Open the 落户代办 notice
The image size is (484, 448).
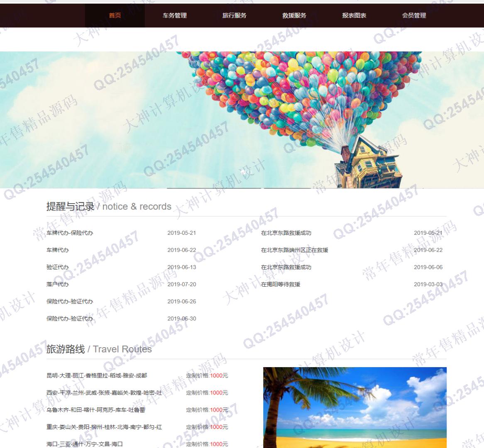click(x=58, y=284)
